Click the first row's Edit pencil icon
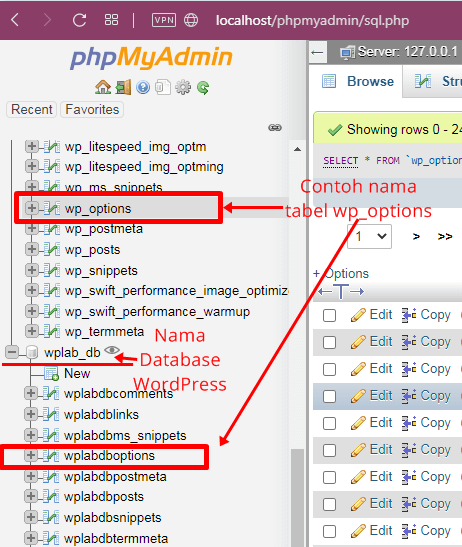 click(358, 315)
